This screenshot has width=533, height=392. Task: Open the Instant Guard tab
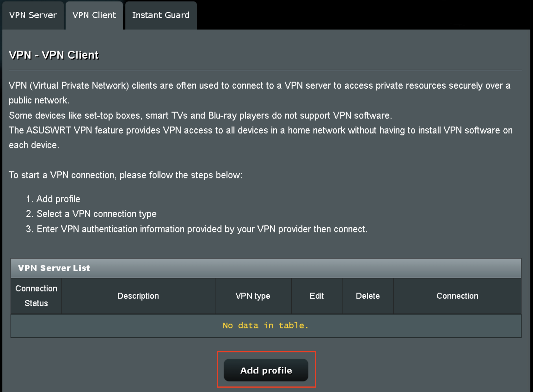(161, 15)
